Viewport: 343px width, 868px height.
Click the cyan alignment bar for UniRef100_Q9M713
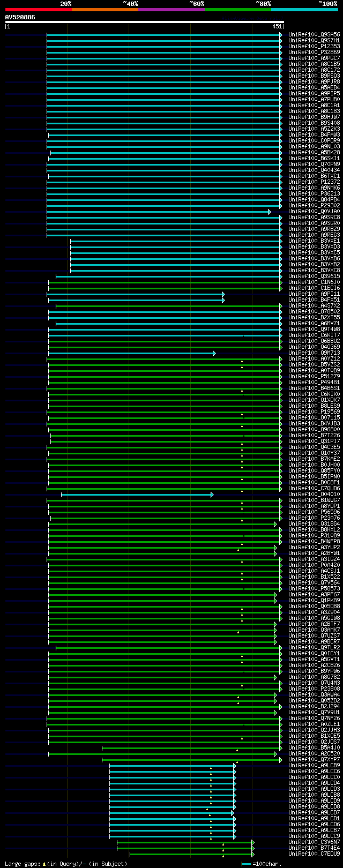[x=132, y=353]
